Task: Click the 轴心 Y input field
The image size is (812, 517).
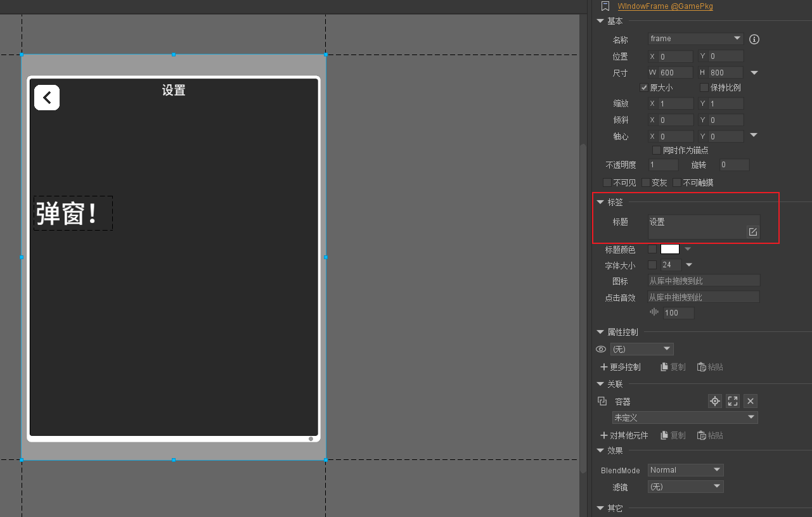Action: (726, 136)
